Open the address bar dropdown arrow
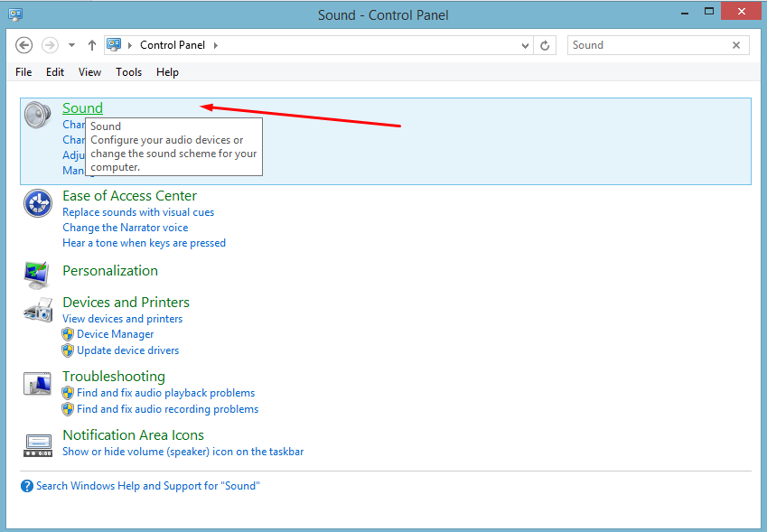Screen dimensions: 767x532 525,44
